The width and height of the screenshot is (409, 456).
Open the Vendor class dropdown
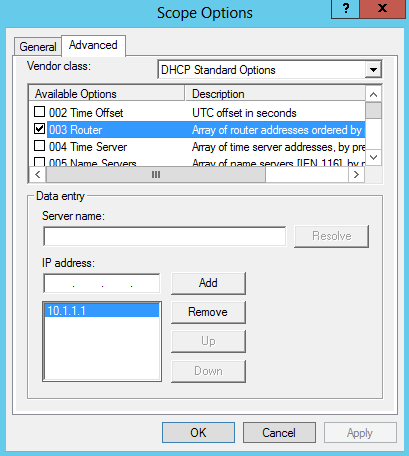point(373,70)
